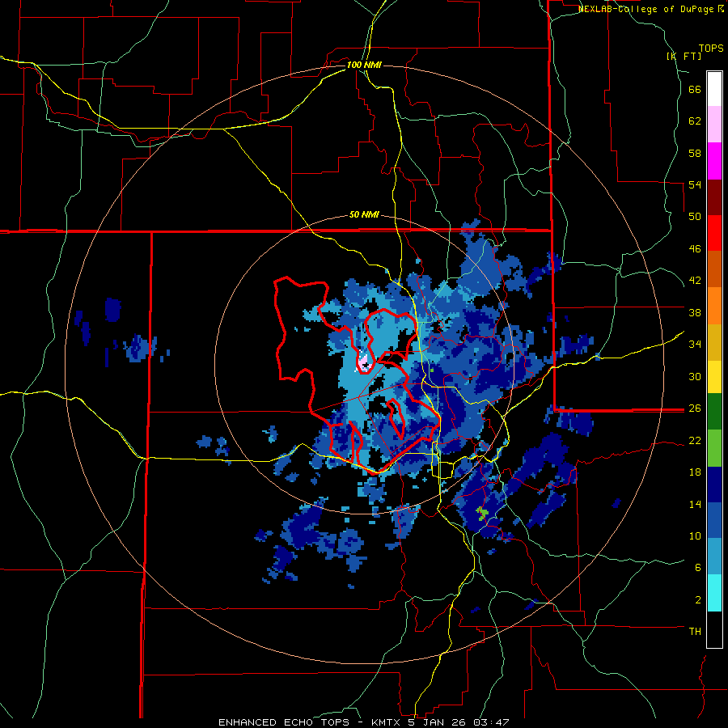Image resolution: width=728 pixels, height=728 pixels.
Task: Click the gold legend swatch
Action: tap(714, 342)
